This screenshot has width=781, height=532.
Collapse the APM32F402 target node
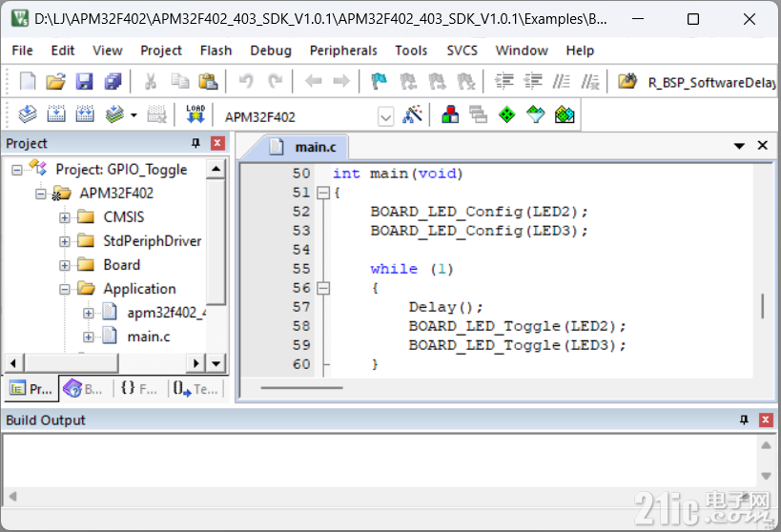click(x=41, y=194)
